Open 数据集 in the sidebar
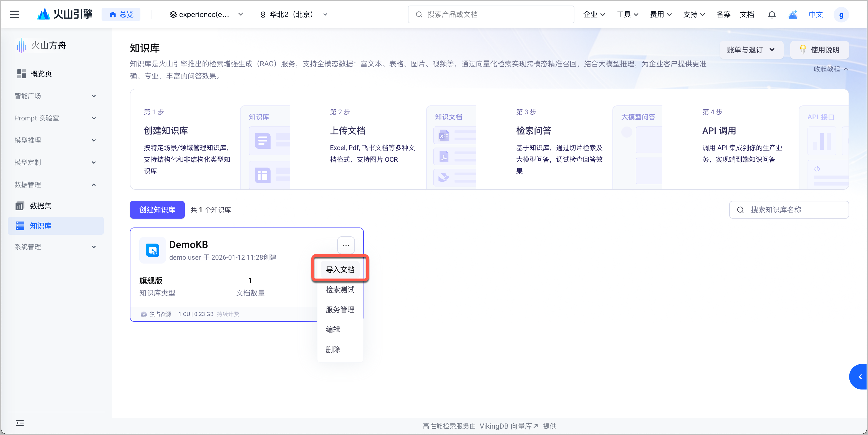The width and height of the screenshot is (868, 435). tap(41, 206)
